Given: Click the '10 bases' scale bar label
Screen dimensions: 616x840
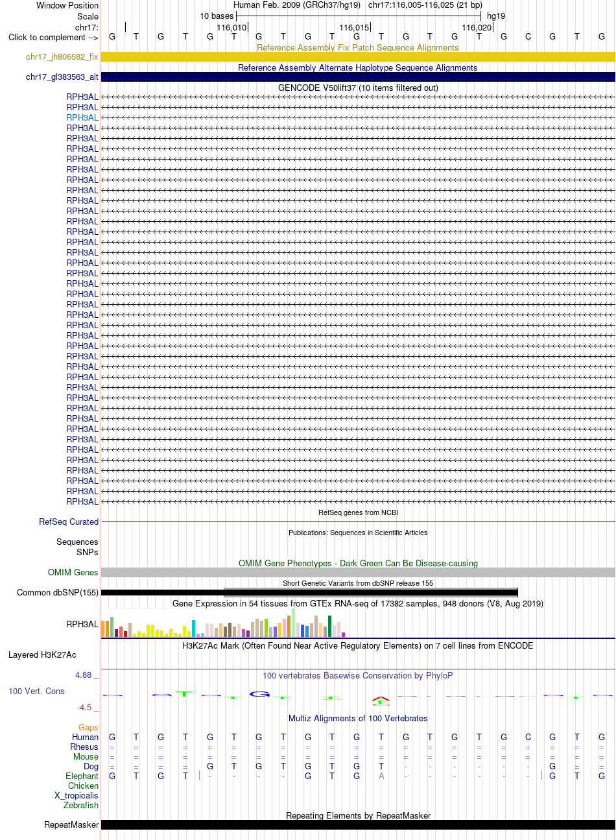Looking at the screenshot, I should pos(217,16).
